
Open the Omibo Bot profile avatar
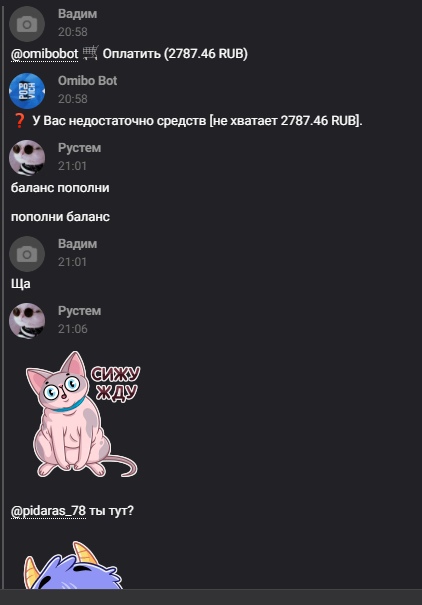[x=27, y=91]
